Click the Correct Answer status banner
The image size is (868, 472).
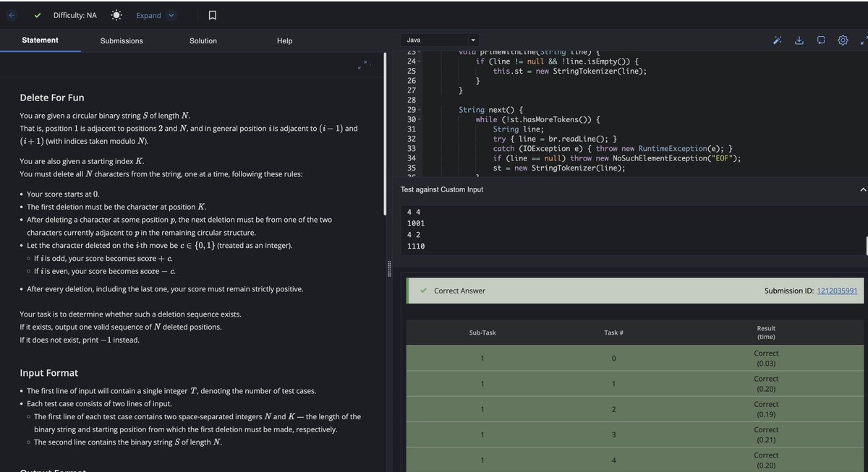[634, 291]
